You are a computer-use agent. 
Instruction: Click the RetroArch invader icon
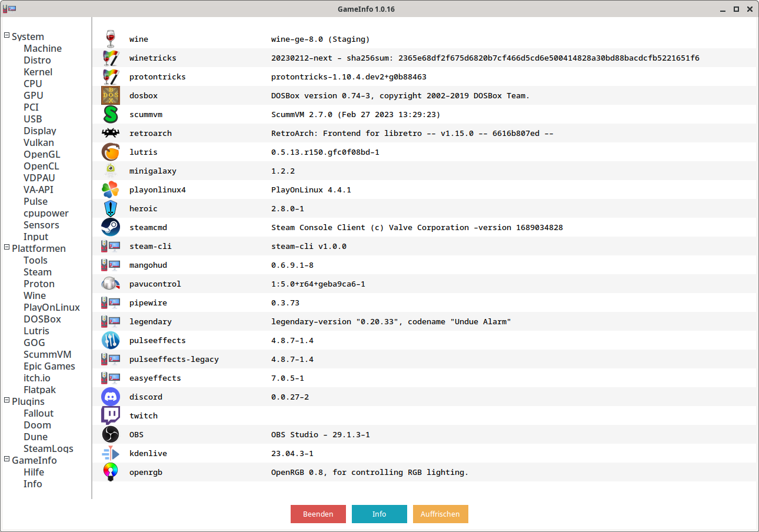pyautogui.click(x=111, y=133)
